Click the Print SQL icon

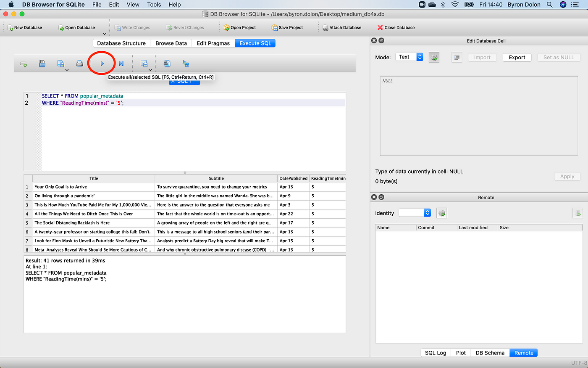pos(79,64)
